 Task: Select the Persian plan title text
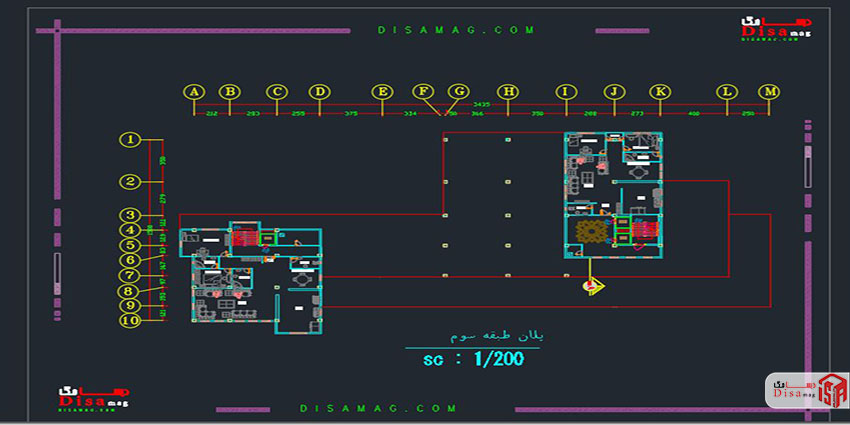(x=466, y=338)
